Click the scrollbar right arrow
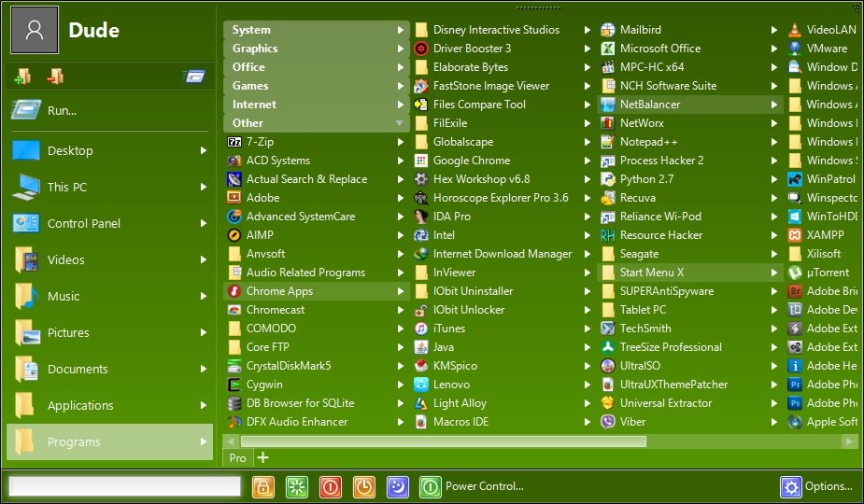 (x=848, y=441)
